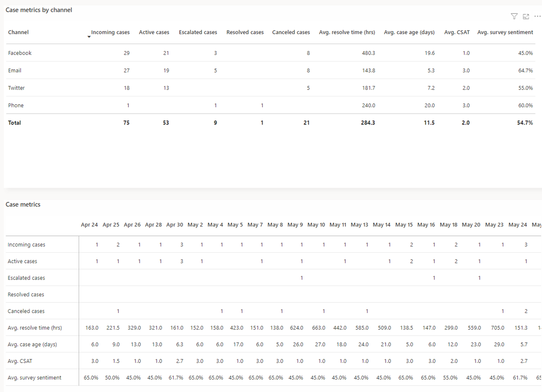This screenshot has width=542, height=392.
Task: Sort by Avg. resolve time (hrs) header
Action: click(x=347, y=32)
